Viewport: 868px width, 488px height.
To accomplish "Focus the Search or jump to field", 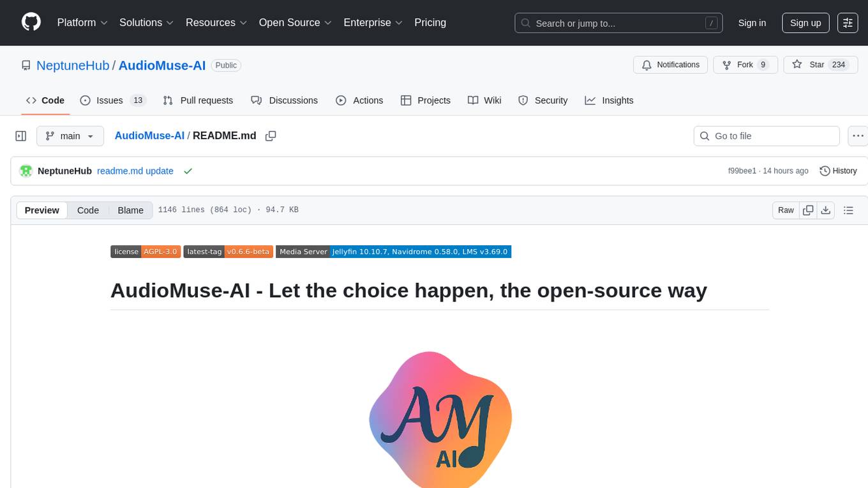I will click(618, 23).
